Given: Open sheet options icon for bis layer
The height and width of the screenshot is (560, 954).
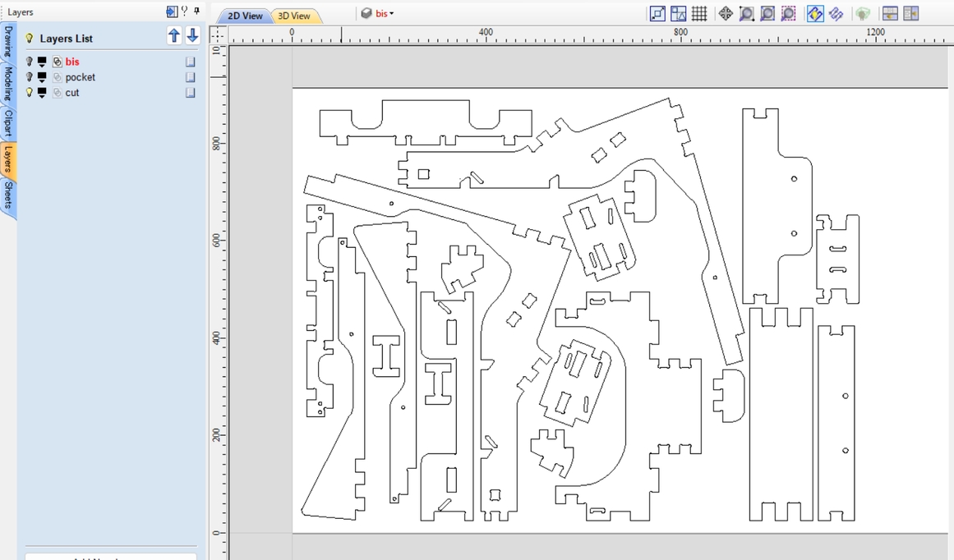Looking at the screenshot, I should tap(191, 62).
